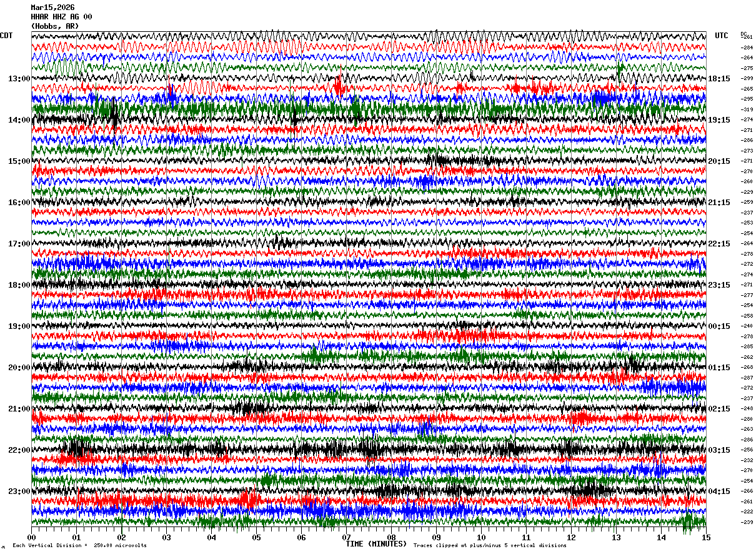Select the DC offset value -299
756x554 pixels.
(747, 78)
